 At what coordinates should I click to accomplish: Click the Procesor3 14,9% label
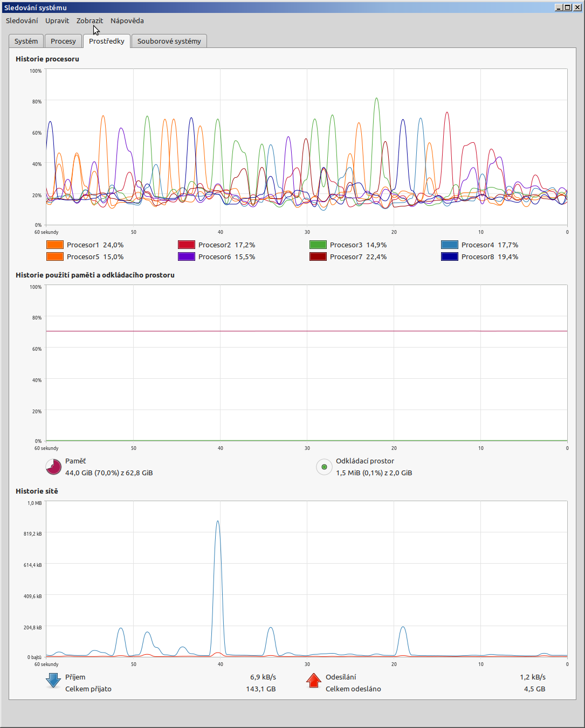[x=359, y=245]
